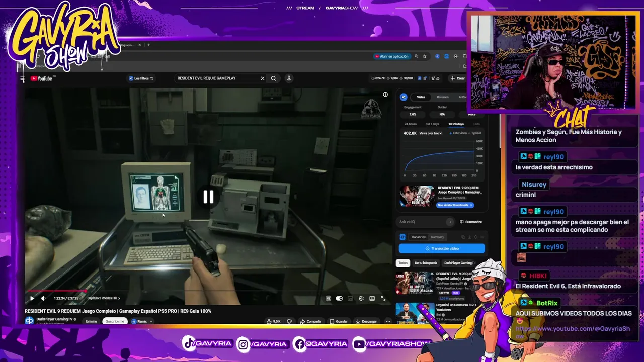Viewport: 644px width, 362px height.
Task: Open the Organicé un Concurso suggested video
Action: pyautogui.click(x=415, y=313)
